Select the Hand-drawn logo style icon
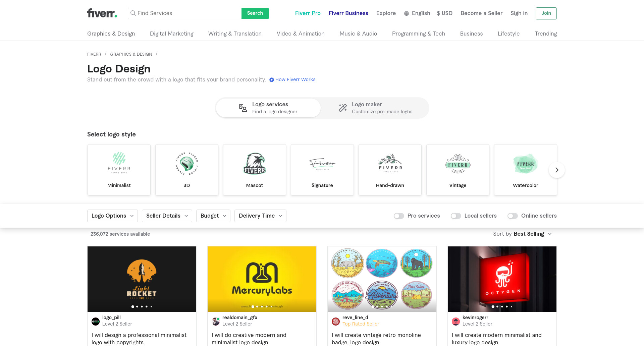This screenshot has width=644, height=346. tap(390, 163)
